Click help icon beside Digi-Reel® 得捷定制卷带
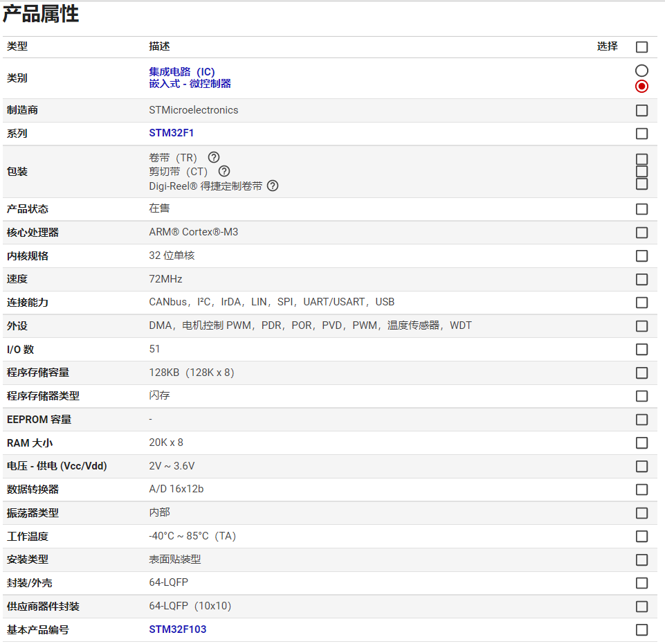The width and height of the screenshot is (665, 644). [x=273, y=186]
